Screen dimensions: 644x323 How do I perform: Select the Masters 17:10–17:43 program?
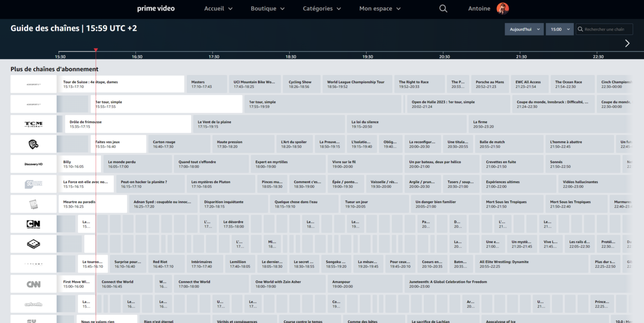(207, 84)
